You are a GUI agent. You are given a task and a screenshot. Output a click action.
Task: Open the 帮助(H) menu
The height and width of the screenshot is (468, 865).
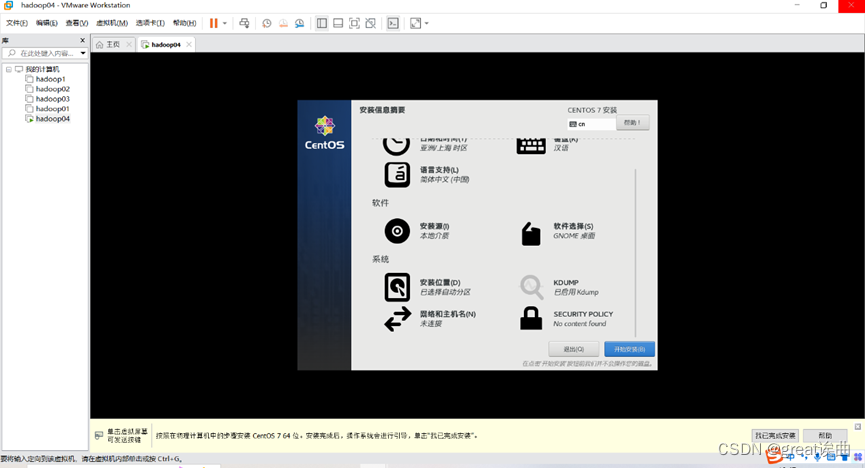click(x=184, y=23)
